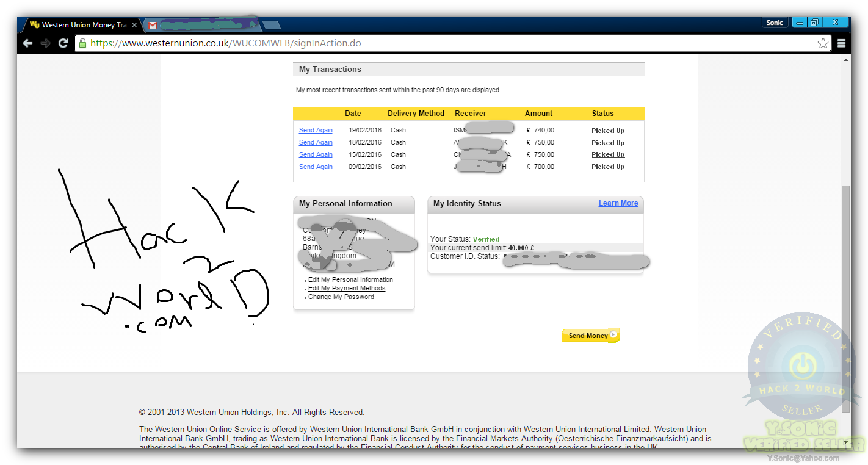Image resolution: width=868 pixels, height=465 pixels.
Task: Click the browser forward arrow
Action: tap(45, 43)
